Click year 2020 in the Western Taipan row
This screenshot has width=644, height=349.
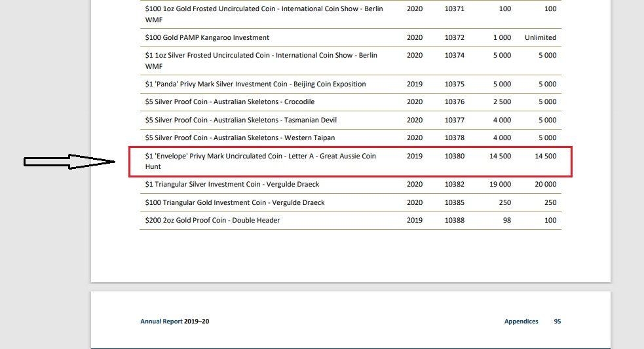(x=415, y=138)
